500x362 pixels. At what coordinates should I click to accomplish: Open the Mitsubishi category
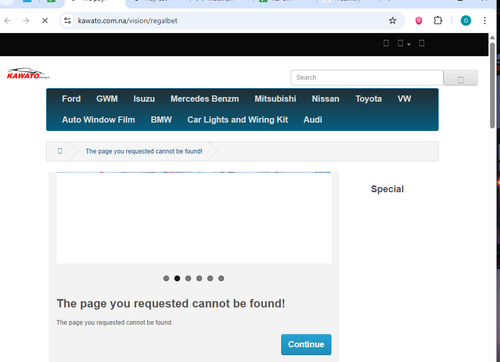coord(275,99)
